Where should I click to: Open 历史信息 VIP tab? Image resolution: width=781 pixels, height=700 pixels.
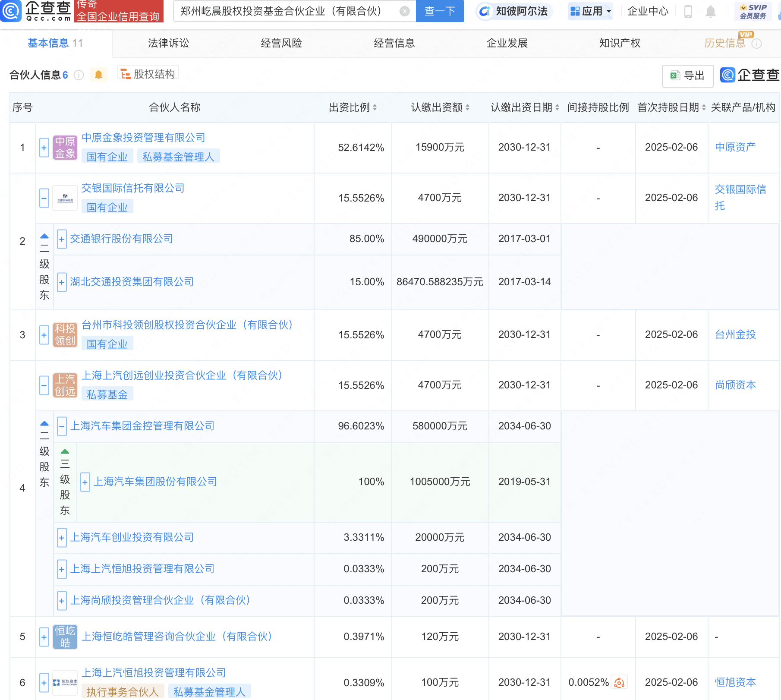pos(725,43)
